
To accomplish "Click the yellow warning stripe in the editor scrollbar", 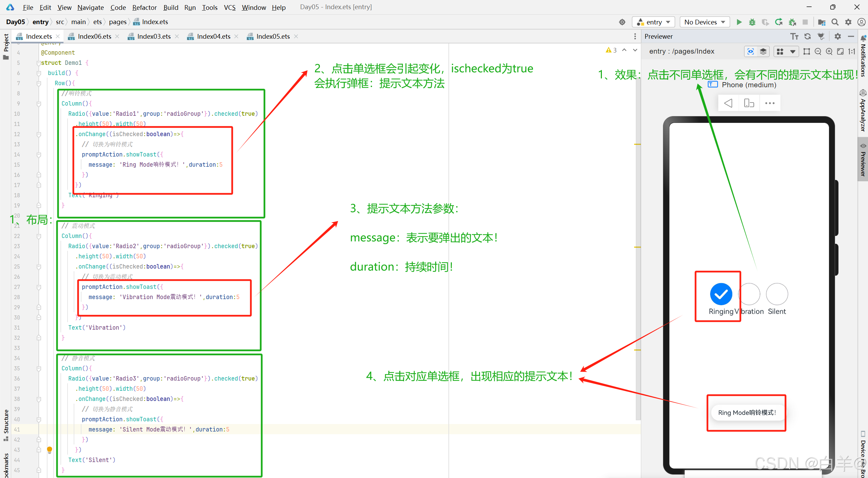I will [638, 144].
